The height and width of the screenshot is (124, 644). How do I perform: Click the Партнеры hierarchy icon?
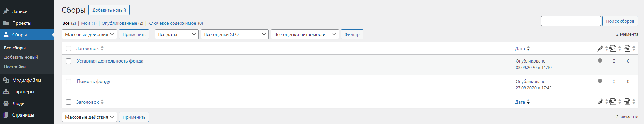[x=6, y=92]
